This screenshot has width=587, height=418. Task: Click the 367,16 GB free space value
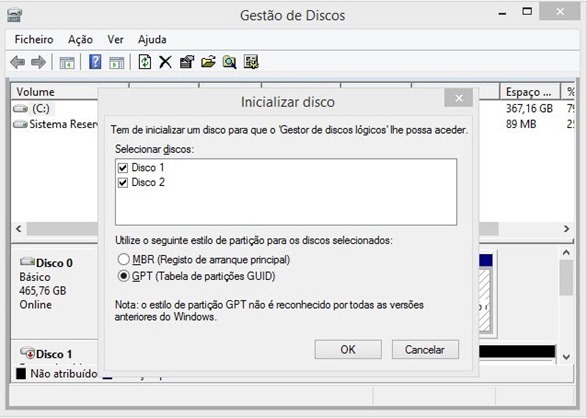pyautogui.click(x=529, y=109)
